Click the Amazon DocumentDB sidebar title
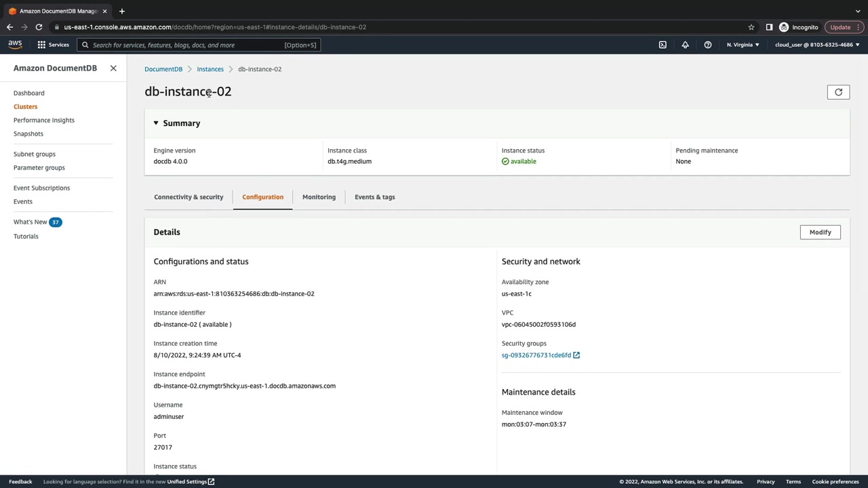 [55, 68]
